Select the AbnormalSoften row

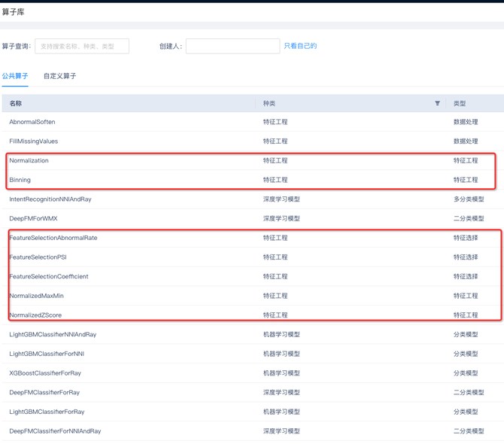pos(32,122)
